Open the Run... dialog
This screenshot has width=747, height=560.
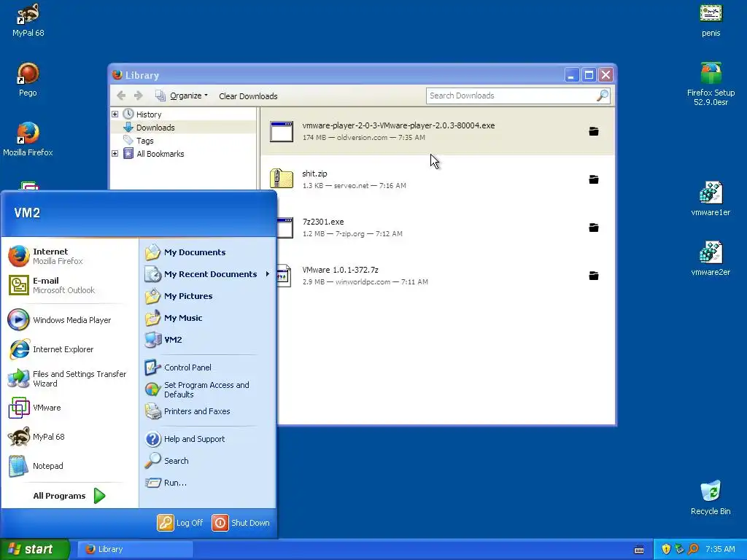(207, 483)
